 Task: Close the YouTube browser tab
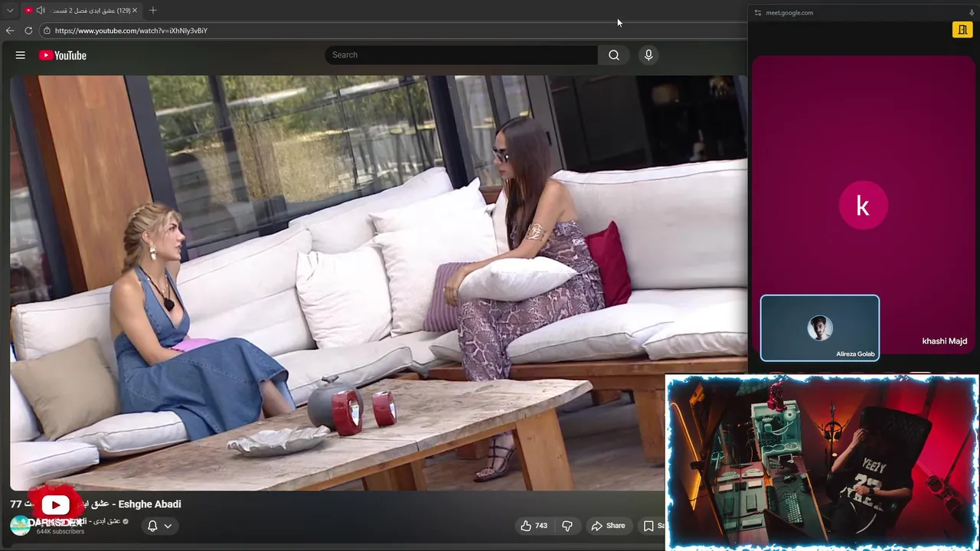(135, 11)
